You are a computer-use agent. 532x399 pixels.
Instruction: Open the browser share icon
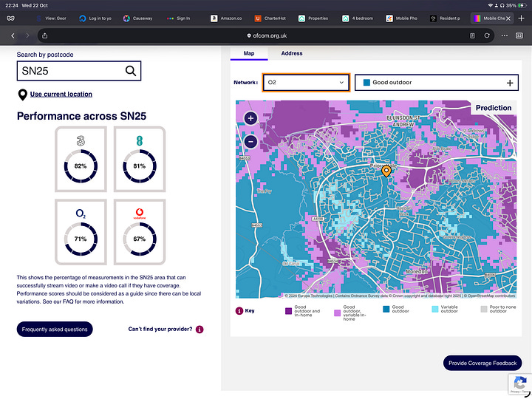(x=45, y=35)
